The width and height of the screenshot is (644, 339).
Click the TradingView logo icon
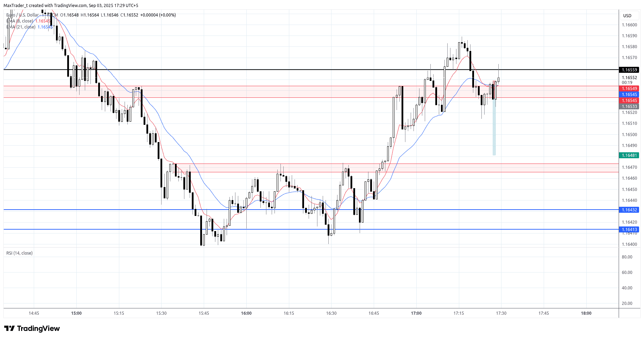[x=10, y=328]
